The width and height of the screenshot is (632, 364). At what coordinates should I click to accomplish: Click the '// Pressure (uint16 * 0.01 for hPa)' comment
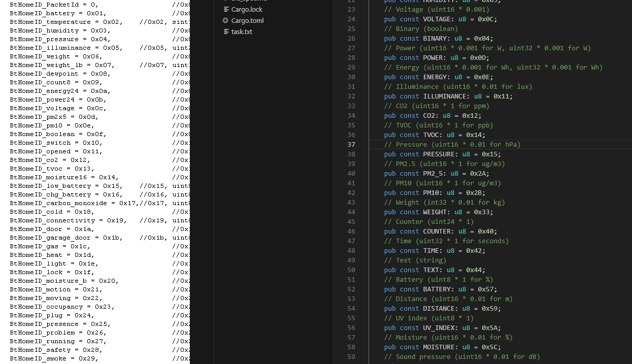[x=452, y=144]
